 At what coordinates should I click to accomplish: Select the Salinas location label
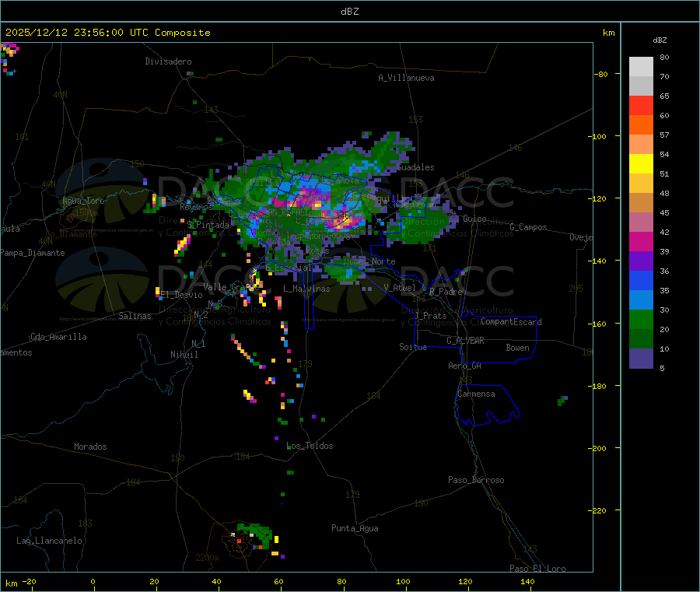pyautogui.click(x=135, y=316)
